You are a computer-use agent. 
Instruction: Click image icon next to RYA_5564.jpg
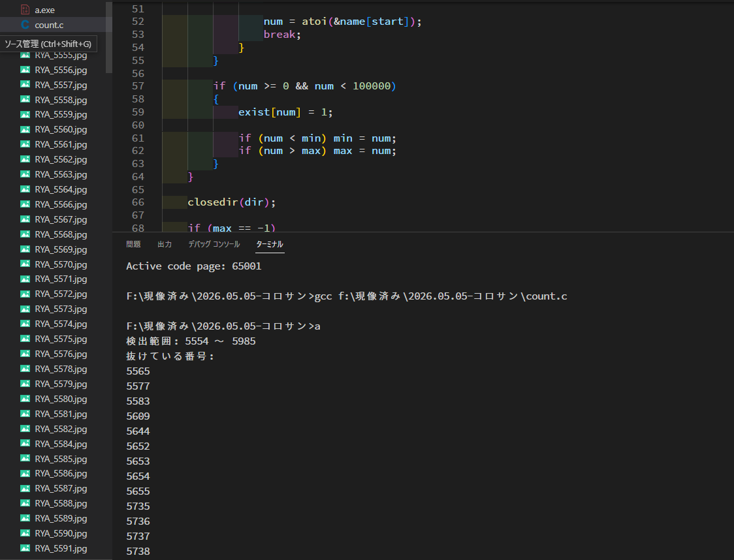click(x=25, y=189)
